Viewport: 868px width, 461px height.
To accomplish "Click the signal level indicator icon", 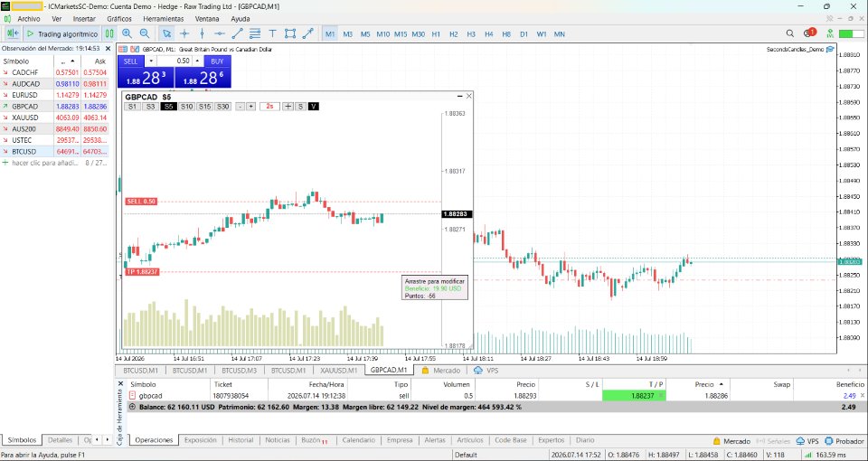I will [829, 33].
